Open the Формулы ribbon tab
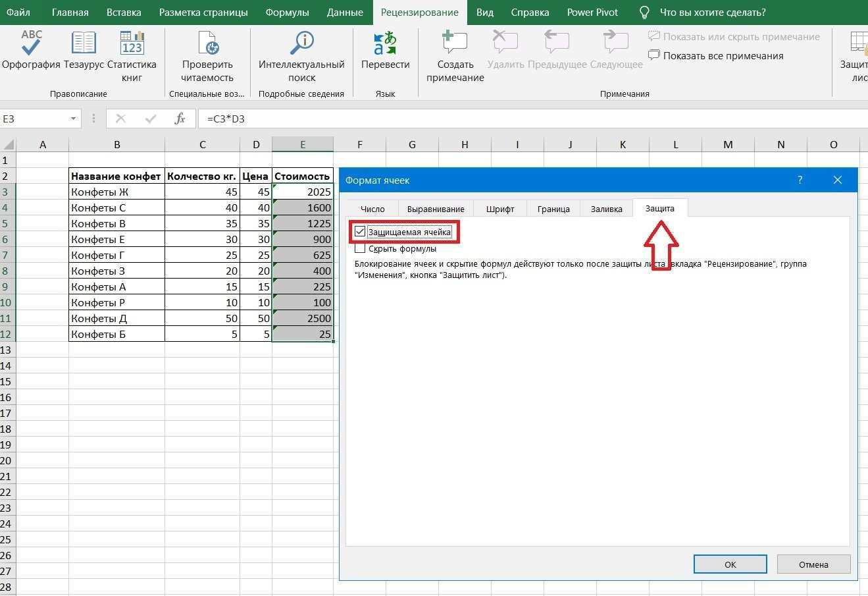 [287, 13]
